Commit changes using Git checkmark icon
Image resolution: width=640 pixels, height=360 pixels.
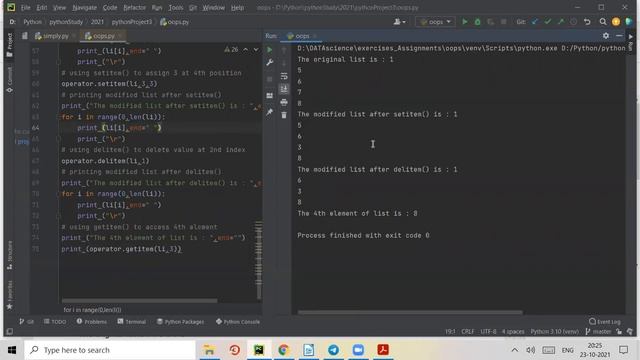[548, 22]
